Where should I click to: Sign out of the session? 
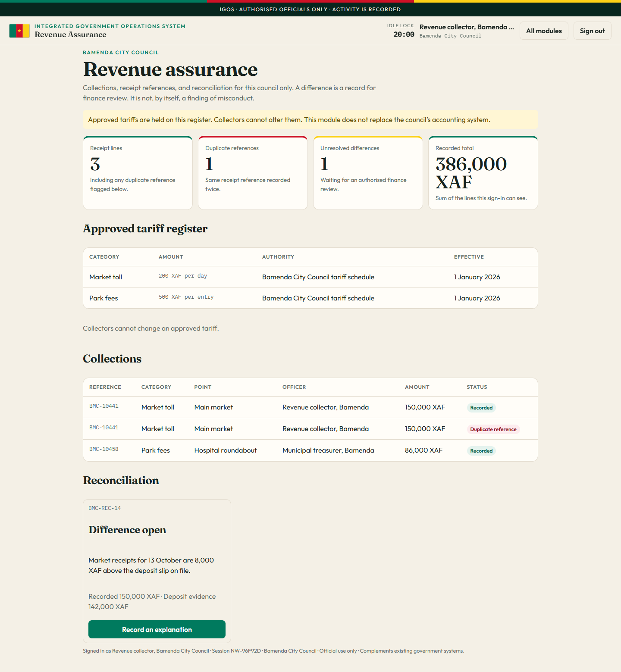tap(592, 31)
